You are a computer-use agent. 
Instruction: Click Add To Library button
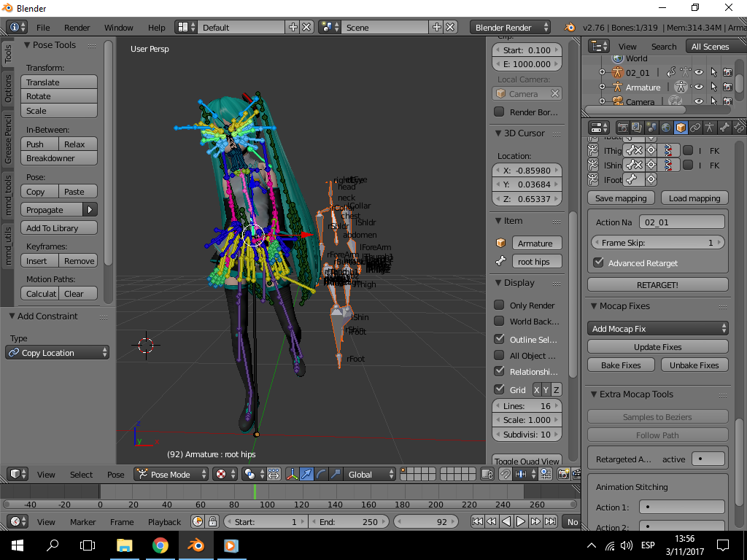pyautogui.click(x=59, y=227)
